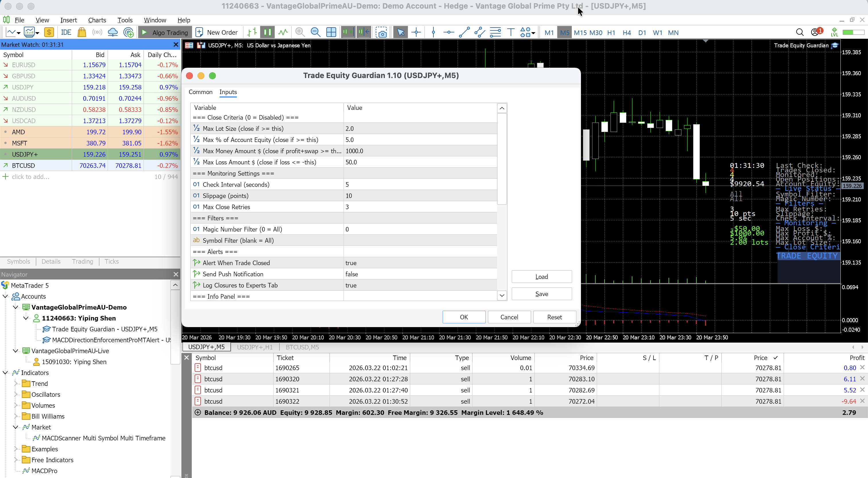Expand the Oscillators indicators folder
The image size is (868, 478).
[x=15, y=395]
